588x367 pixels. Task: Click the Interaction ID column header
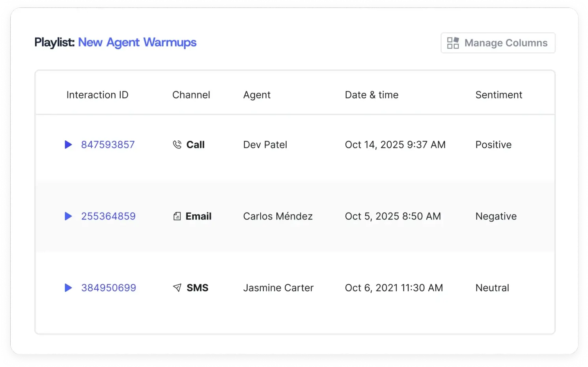click(97, 95)
